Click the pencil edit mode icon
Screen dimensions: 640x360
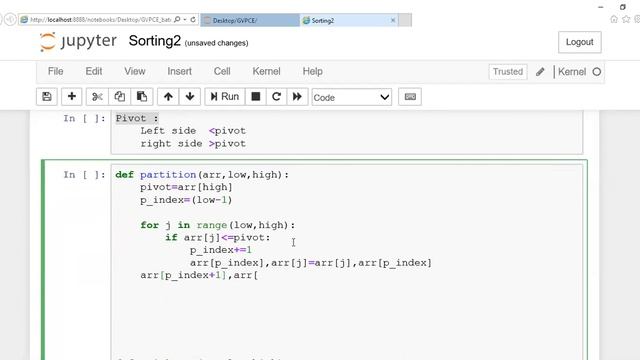pos(540,72)
